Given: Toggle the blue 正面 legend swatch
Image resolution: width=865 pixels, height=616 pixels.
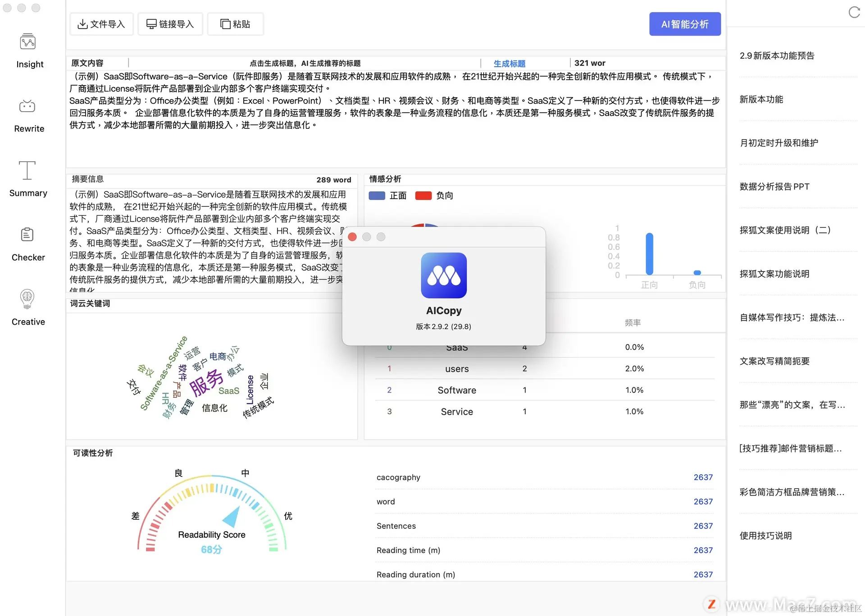Looking at the screenshot, I should pyautogui.click(x=377, y=196).
